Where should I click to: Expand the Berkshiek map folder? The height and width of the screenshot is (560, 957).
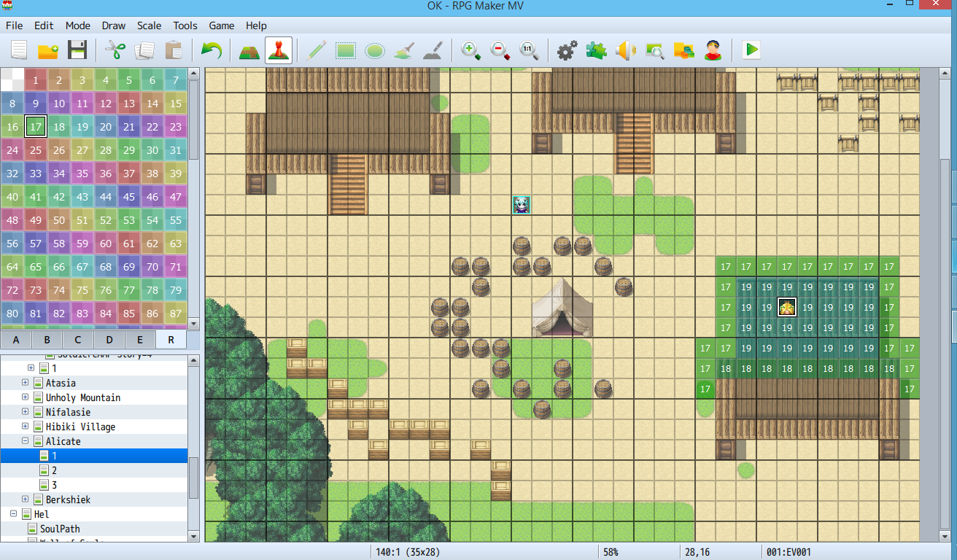25,499
